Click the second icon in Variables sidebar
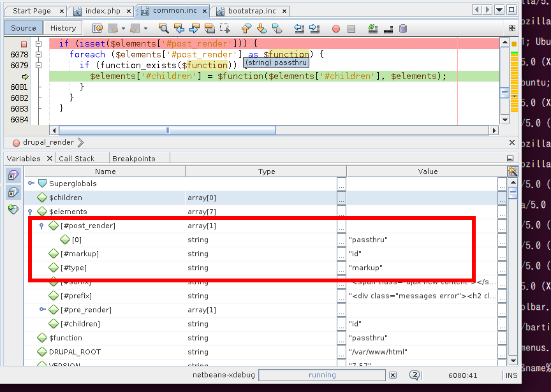Screen dimensions: 551x392 click(x=13, y=192)
